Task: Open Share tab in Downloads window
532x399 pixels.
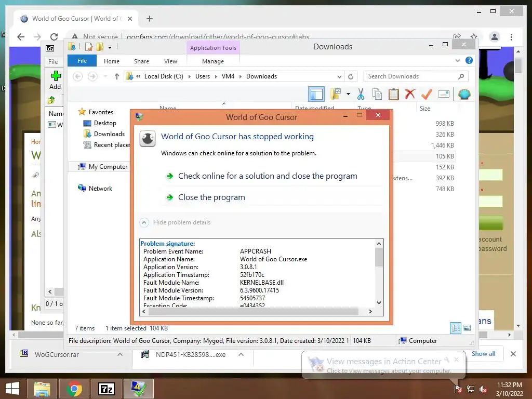Action: [141, 61]
